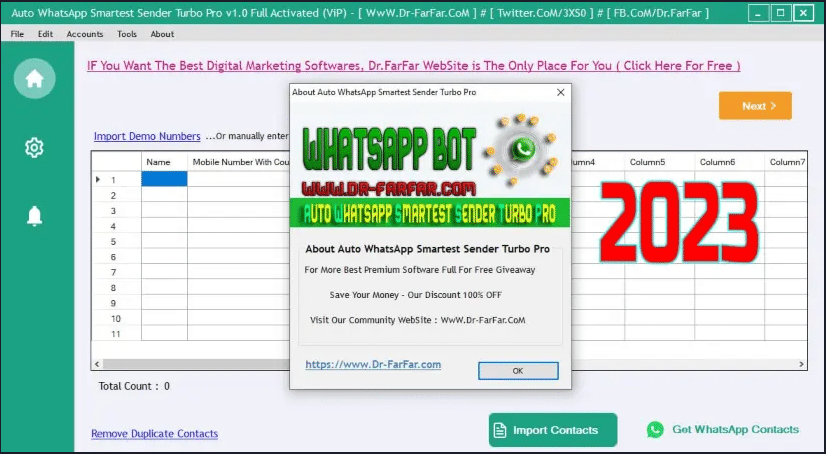Open the Edit menu
Viewport: 826px width, 454px height.
(x=45, y=34)
